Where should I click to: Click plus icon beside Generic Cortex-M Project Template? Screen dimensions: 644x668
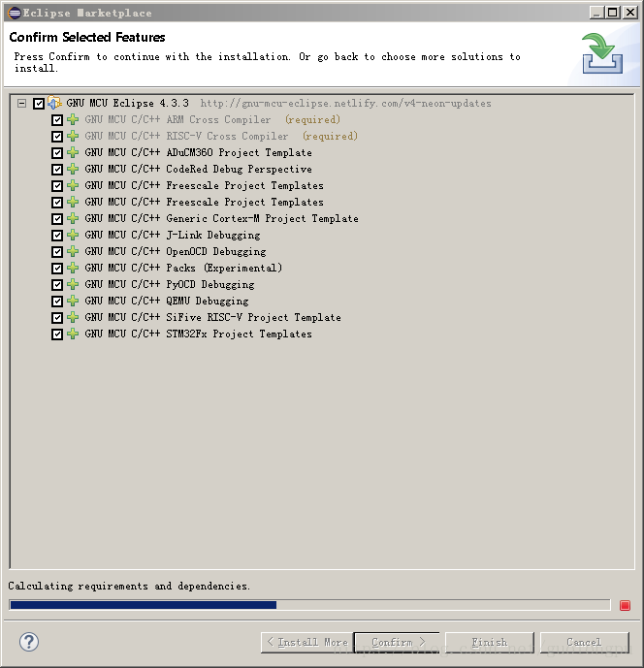(73, 218)
